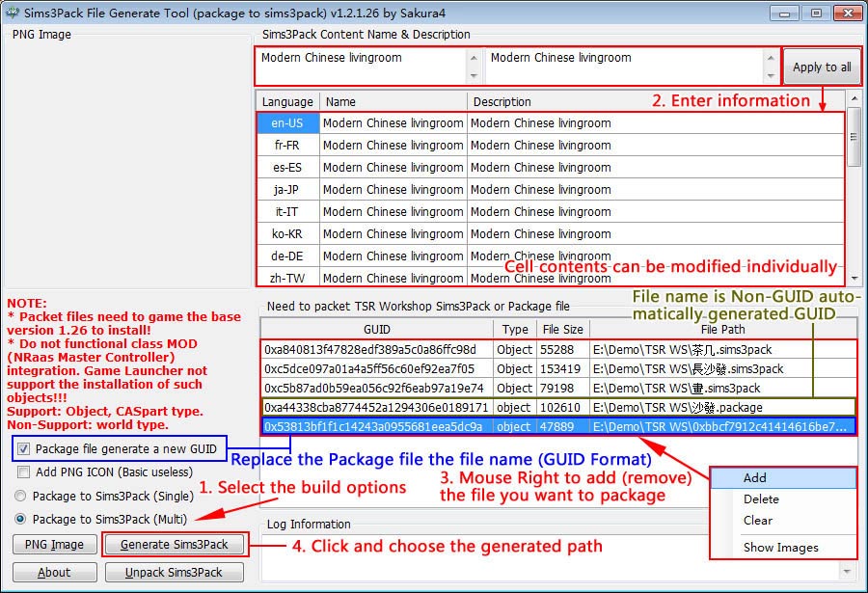Viewport: 868px width, 593px height.
Task: Maximize the Sims3Pack tool window
Action: click(816, 13)
